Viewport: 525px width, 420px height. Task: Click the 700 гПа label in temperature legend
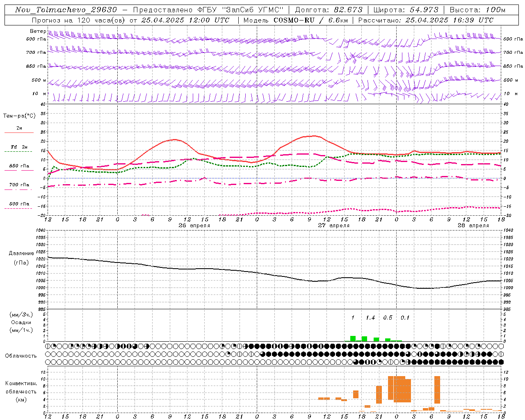(x=19, y=185)
